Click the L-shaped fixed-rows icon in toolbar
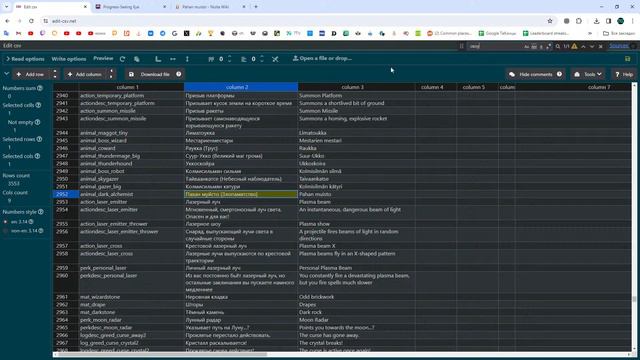 point(158,59)
